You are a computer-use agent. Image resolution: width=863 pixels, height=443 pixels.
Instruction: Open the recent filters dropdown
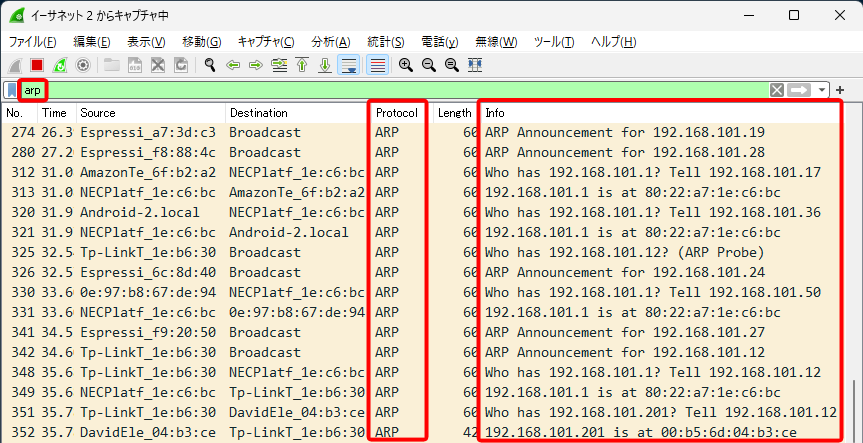(x=822, y=90)
